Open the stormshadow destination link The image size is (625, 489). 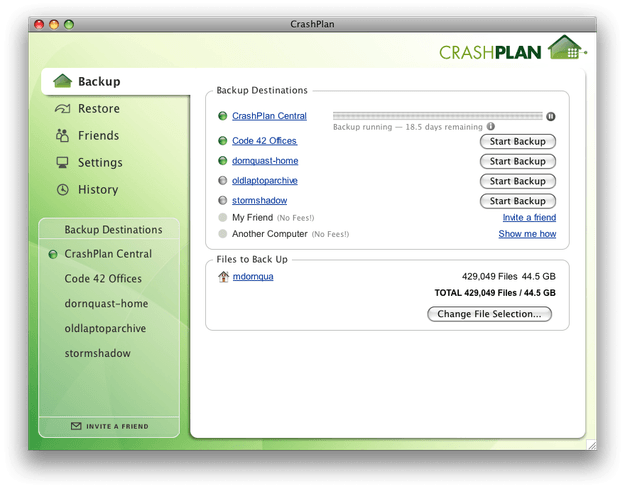[259, 200]
